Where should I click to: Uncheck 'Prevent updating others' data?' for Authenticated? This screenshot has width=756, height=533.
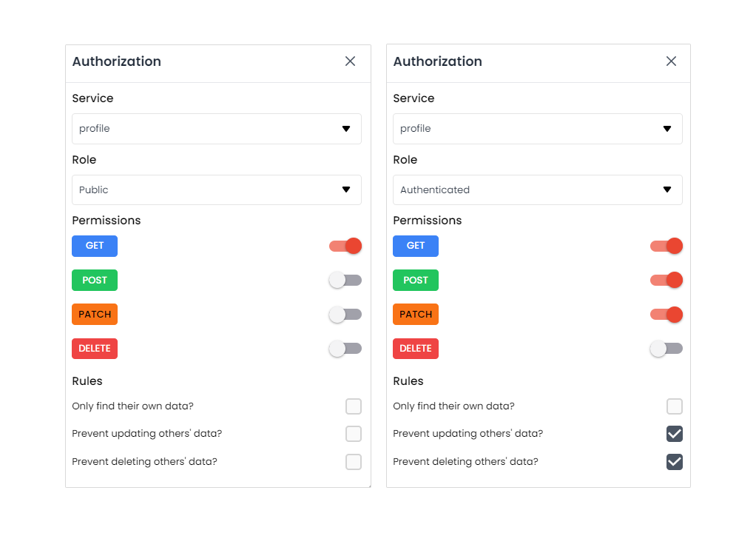675,434
